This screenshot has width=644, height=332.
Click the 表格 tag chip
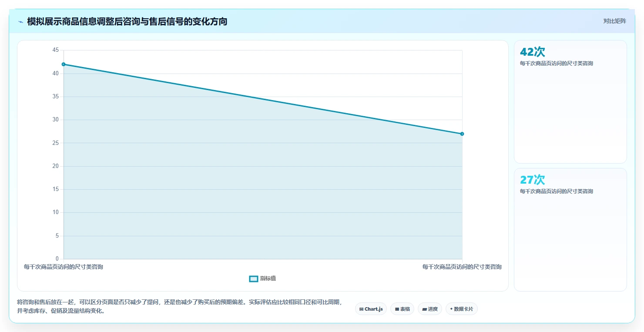click(402, 309)
